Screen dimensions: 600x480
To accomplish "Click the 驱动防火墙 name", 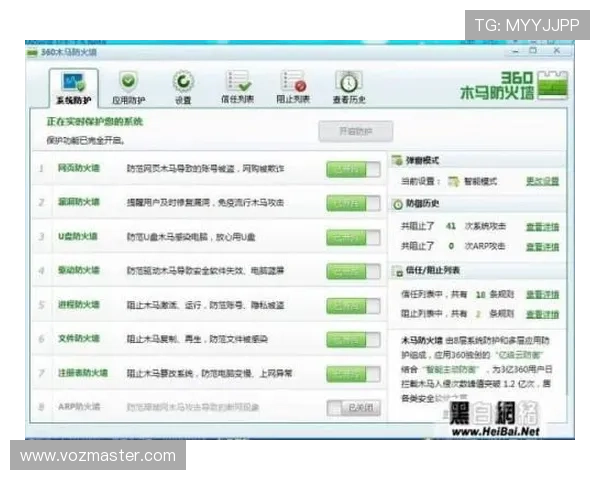I will (x=79, y=270).
